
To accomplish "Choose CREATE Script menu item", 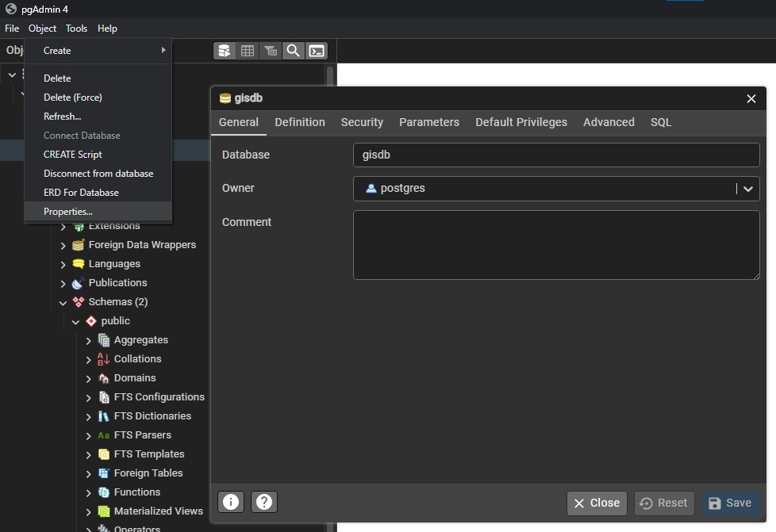I will [x=98, y=155].
